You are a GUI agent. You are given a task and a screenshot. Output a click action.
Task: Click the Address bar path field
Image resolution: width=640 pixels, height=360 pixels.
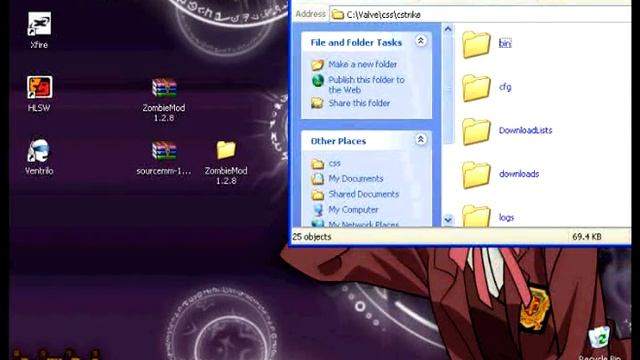point(480,15)
